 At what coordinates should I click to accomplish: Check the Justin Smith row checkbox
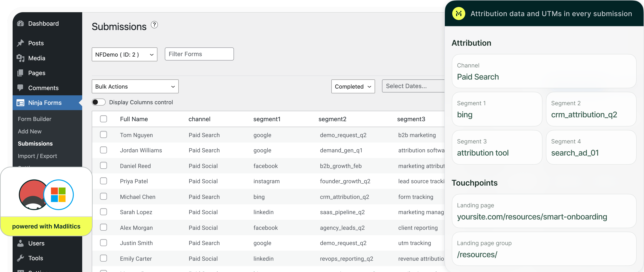103,243
